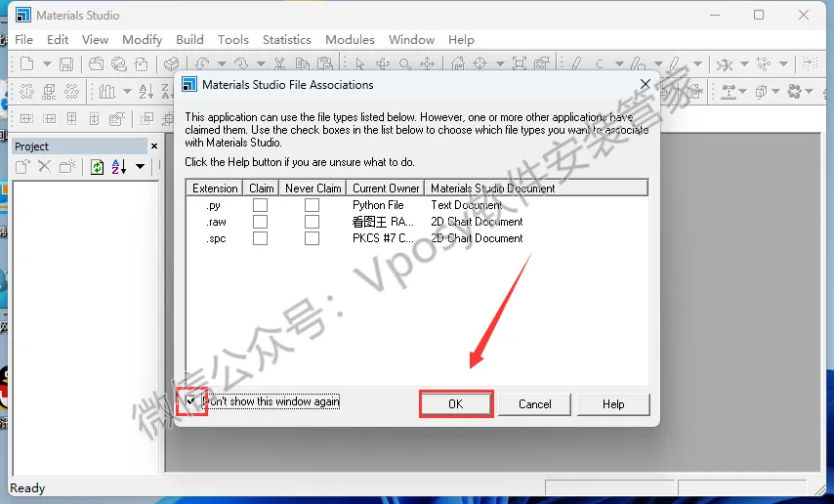Open the Build menu
834x504 pixels.
[189, 40]
